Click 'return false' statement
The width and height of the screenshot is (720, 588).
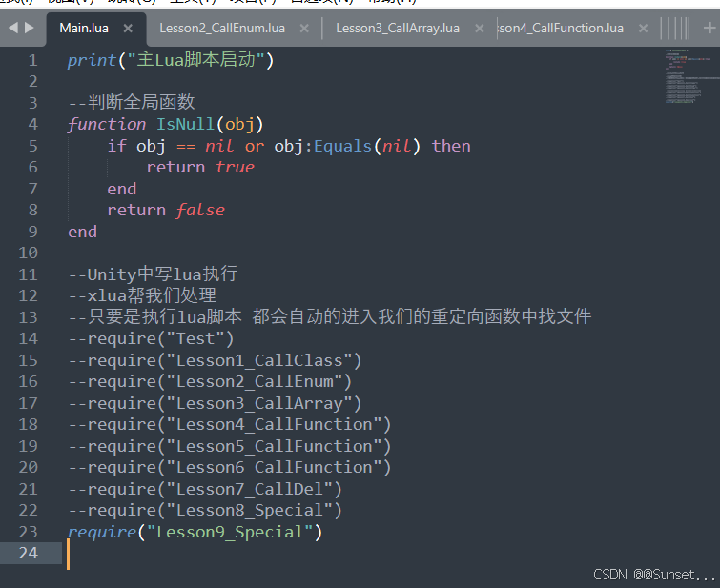coord(166,210)
